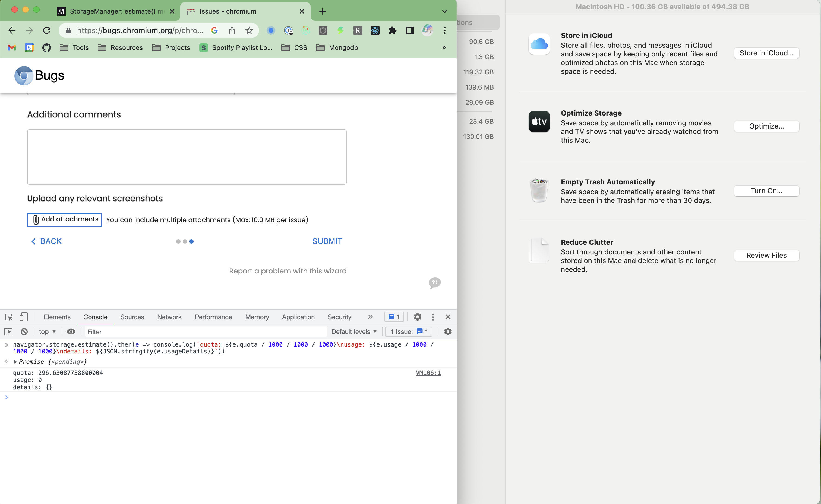Show the console sidebar
821x504 pixels.
8,332
